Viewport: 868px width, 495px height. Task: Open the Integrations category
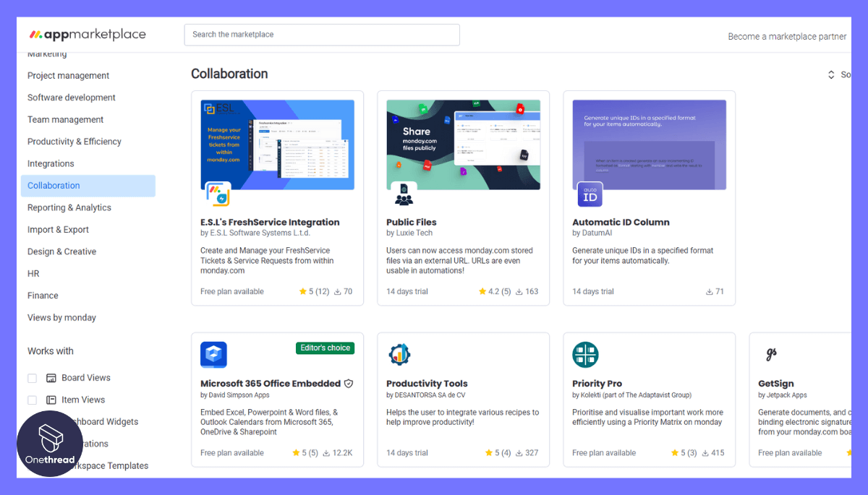(x=51, y=163)
